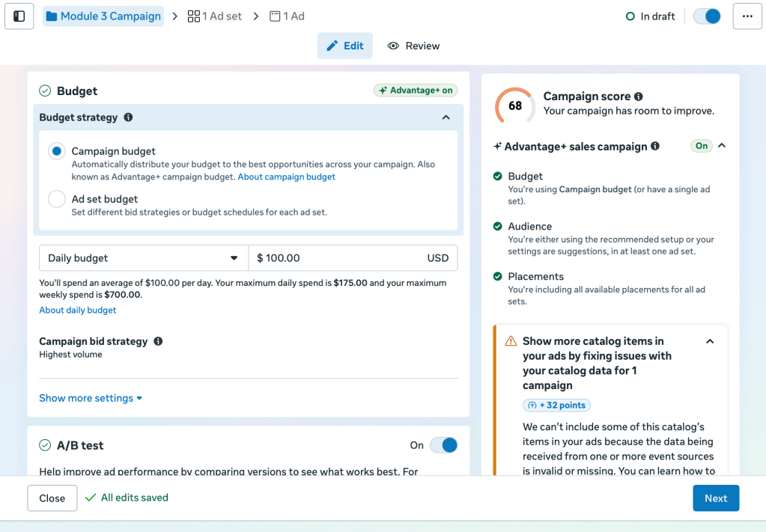The height and width of the screenshot is (532, 766).
Task: Click the Campaign bid strategy info icon
Action: pyautogui.click(x=158, y=341)
